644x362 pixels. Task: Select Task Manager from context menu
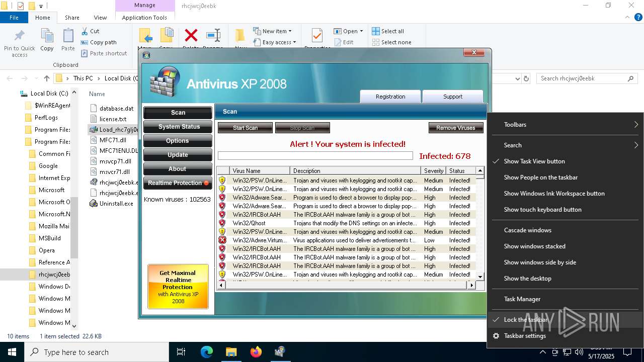pos(565,299)
